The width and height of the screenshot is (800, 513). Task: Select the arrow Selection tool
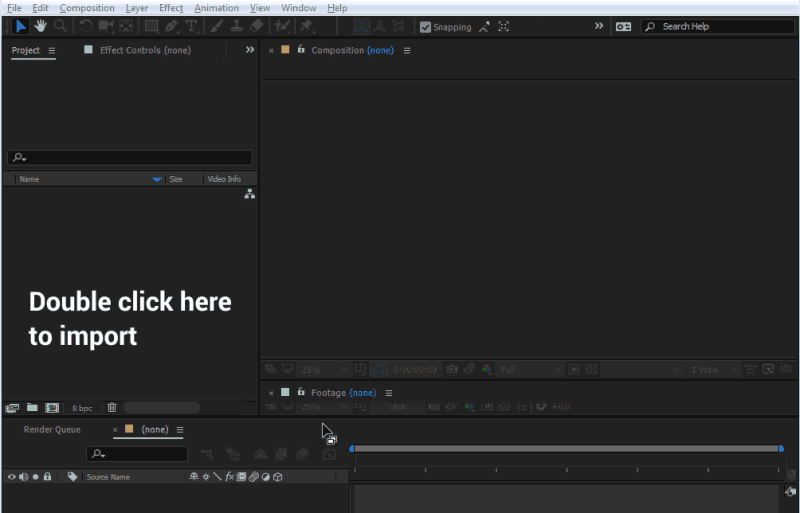pyautogui.click(x=20, y=26)
